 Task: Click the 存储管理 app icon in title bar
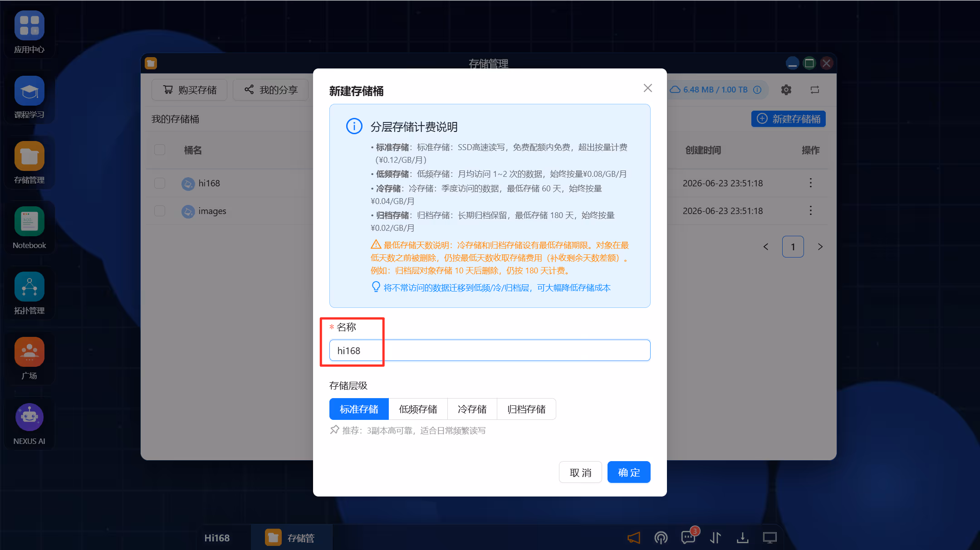click(x=151, y=63)
